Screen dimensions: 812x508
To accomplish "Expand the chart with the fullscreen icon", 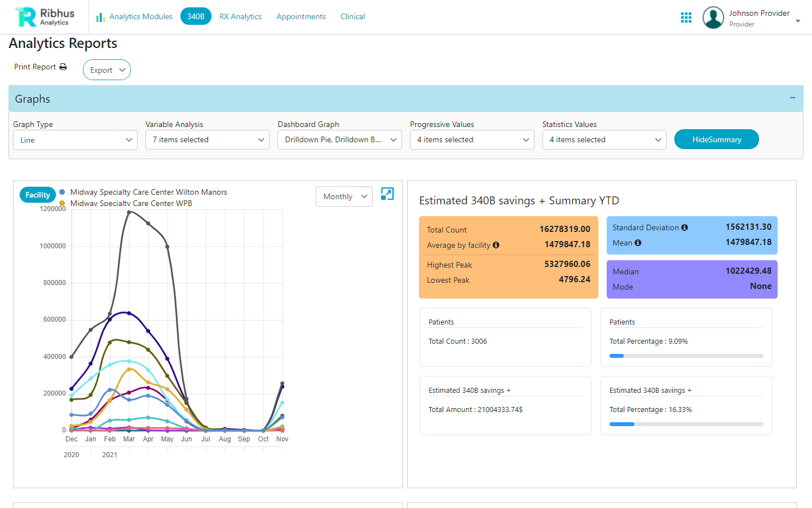I will tap(387, 194).
